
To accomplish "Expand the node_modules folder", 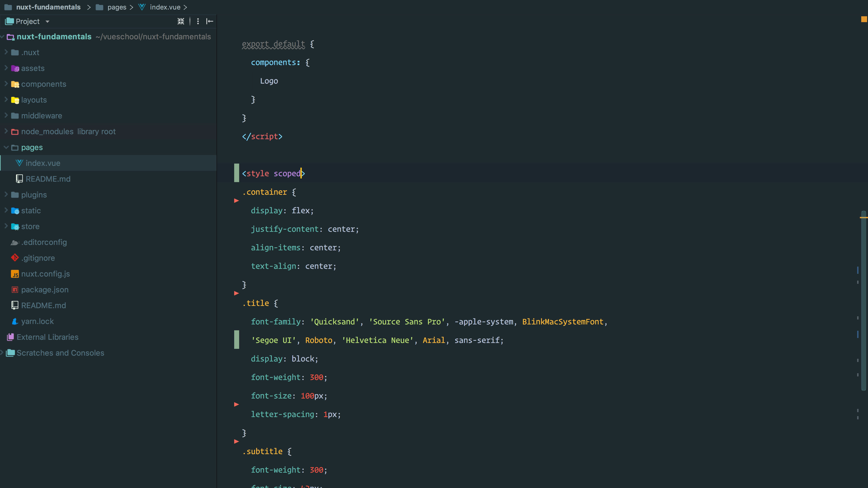I will click(x=6, y=131).
